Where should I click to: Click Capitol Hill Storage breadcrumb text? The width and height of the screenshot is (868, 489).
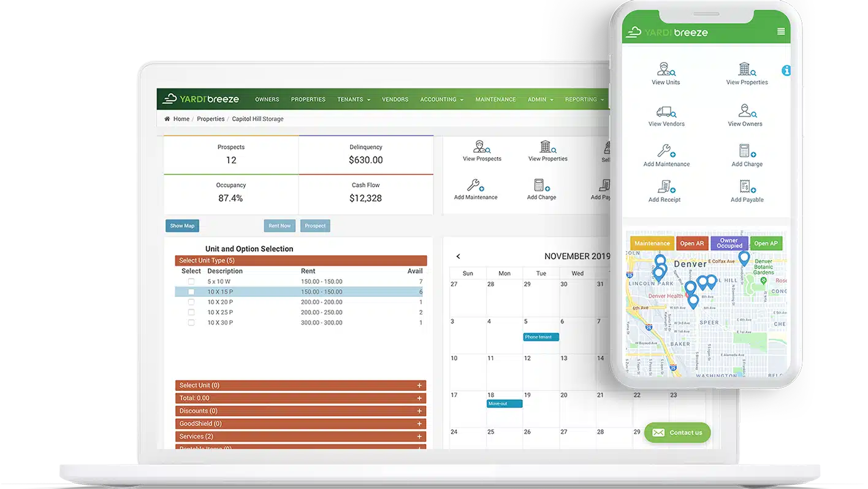[x=257, y=119]
